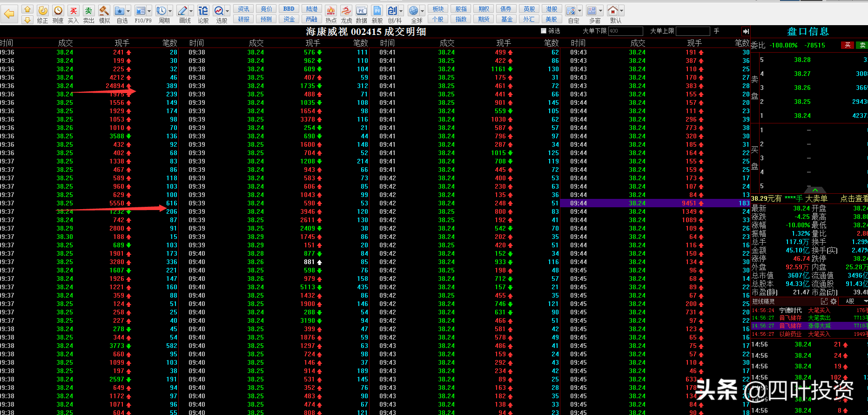The image size is (868, 415).
Task: Open the 研报 research reports tab
Action: (244, 19)
